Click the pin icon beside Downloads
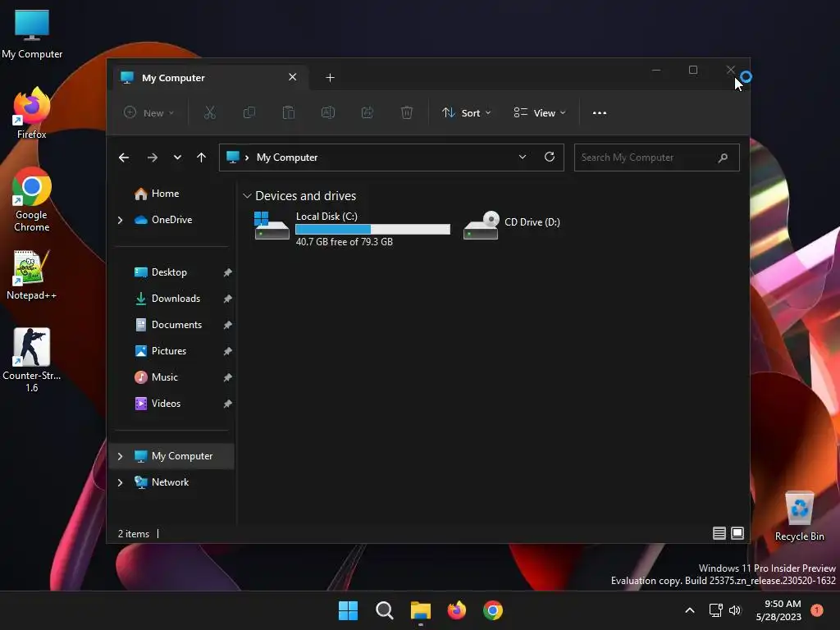The height and width of the screenshot is (630, 840). (x=228, y=299)
